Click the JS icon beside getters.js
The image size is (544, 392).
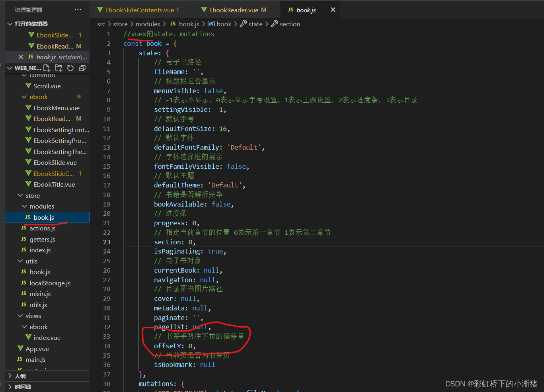23,239
